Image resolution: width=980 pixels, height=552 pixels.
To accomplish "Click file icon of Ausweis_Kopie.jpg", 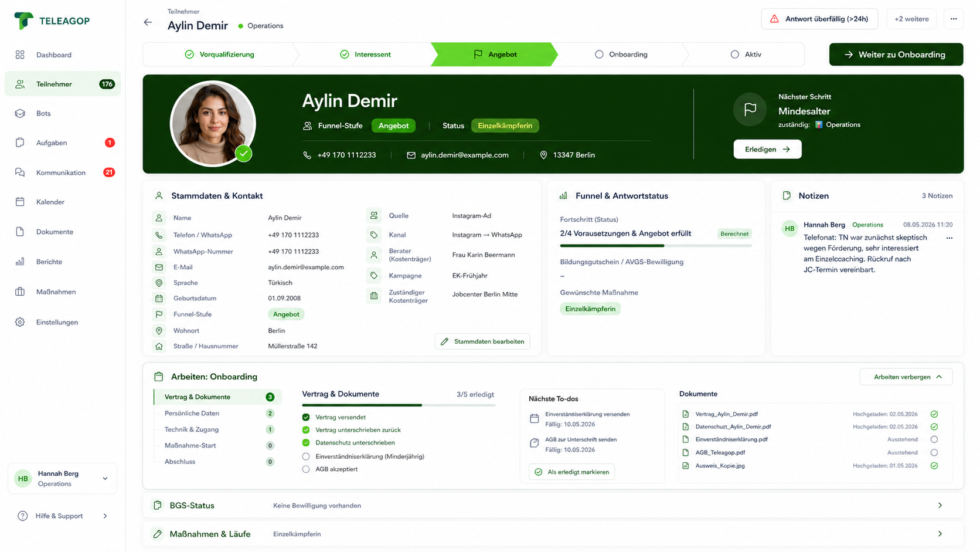I will pos(686,466).
